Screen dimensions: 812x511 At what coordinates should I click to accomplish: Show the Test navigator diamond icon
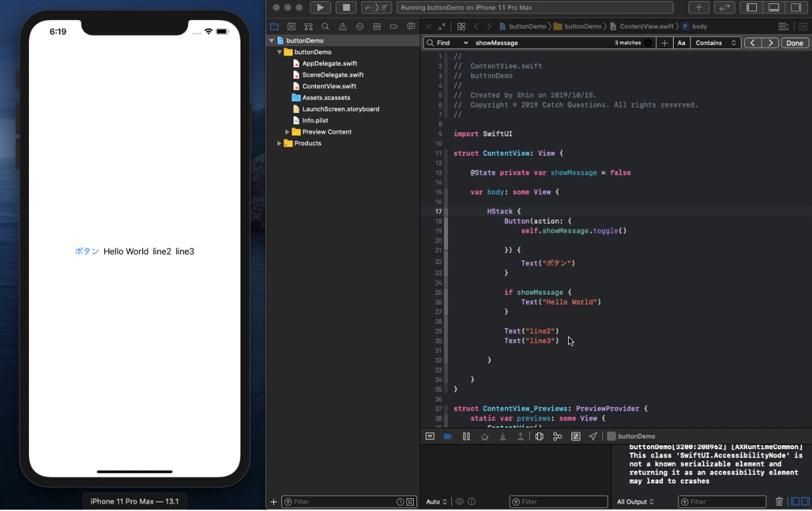pos(359,27)
